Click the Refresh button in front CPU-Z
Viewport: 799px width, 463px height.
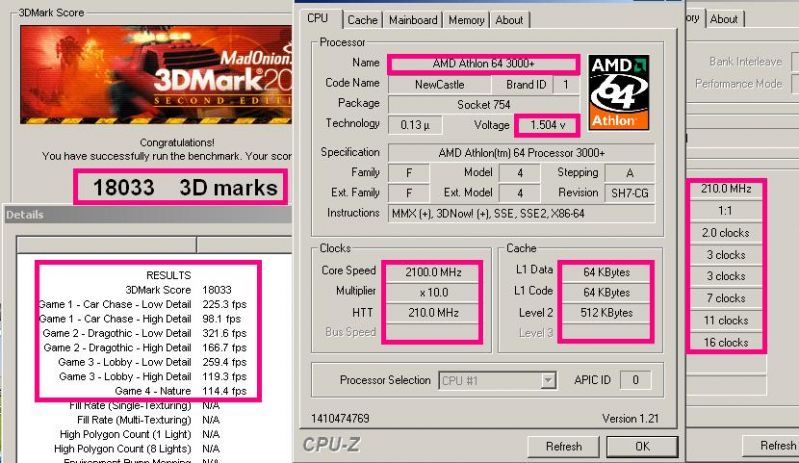click(x=564, y=447)
